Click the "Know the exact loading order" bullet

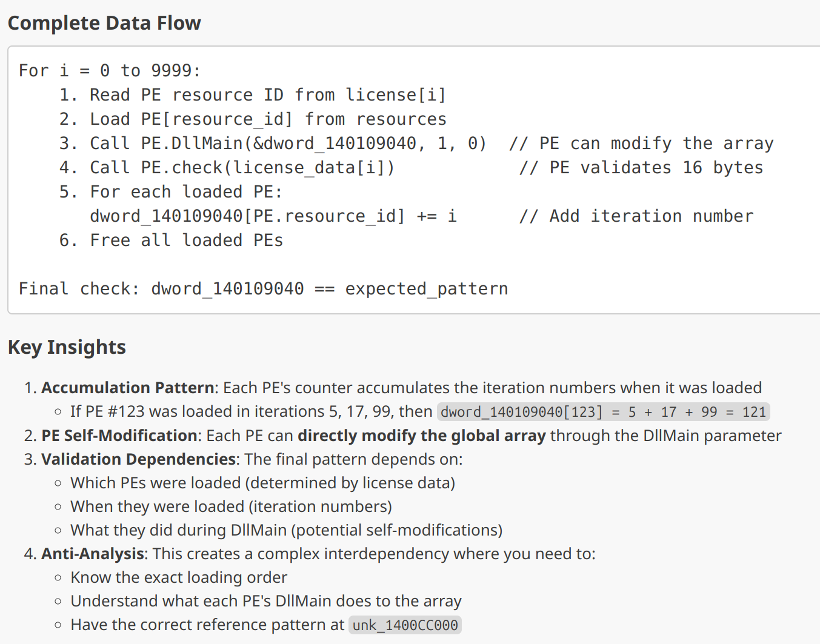[x=179, y=577]
